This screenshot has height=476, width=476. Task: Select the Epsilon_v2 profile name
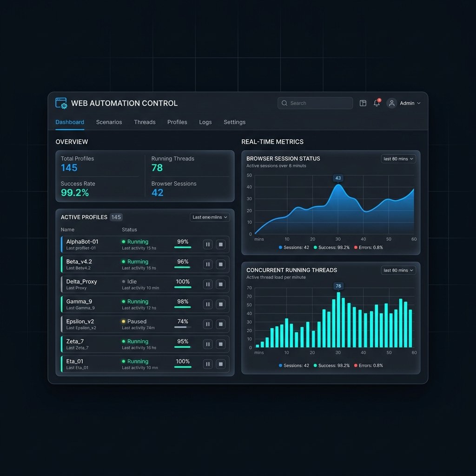(x=80, y=322)
